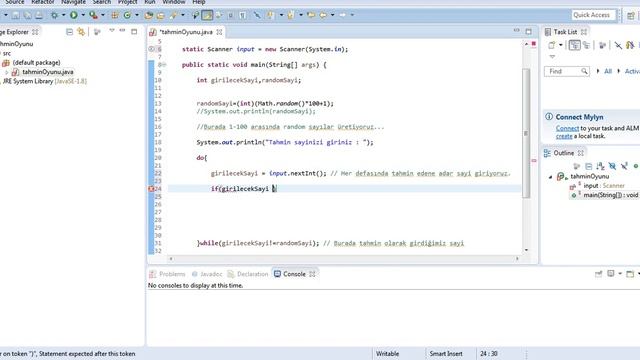Click the Open Task toolbar icon
640x360 pixels.
click(160, 16)
